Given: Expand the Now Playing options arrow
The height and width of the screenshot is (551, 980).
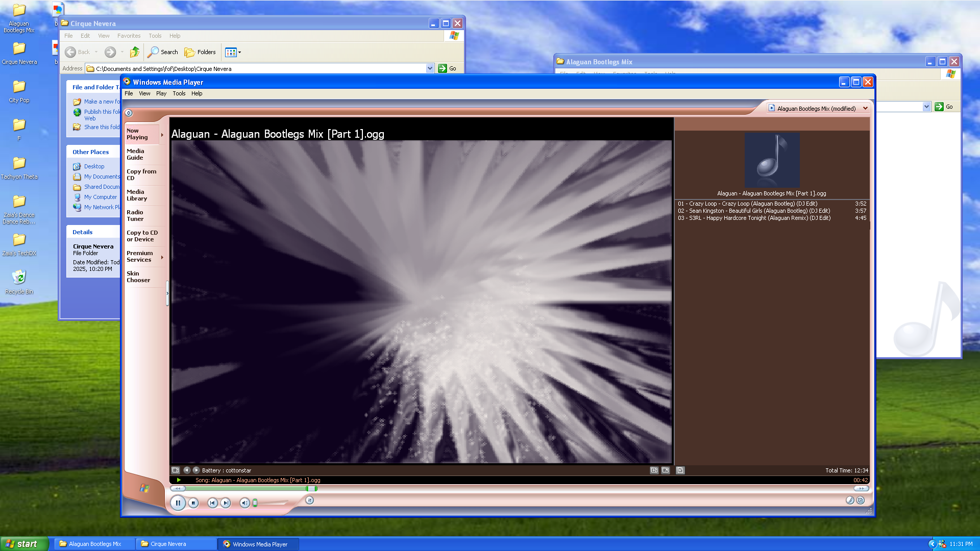Looking at the screenshot, I should click(x=162, y=135).
